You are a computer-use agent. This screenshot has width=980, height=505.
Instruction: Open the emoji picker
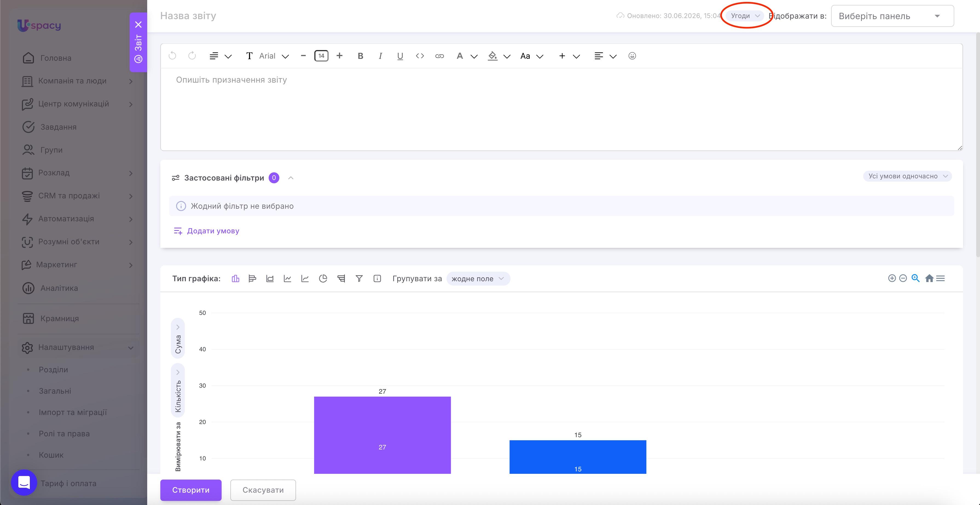pos(632,56)
